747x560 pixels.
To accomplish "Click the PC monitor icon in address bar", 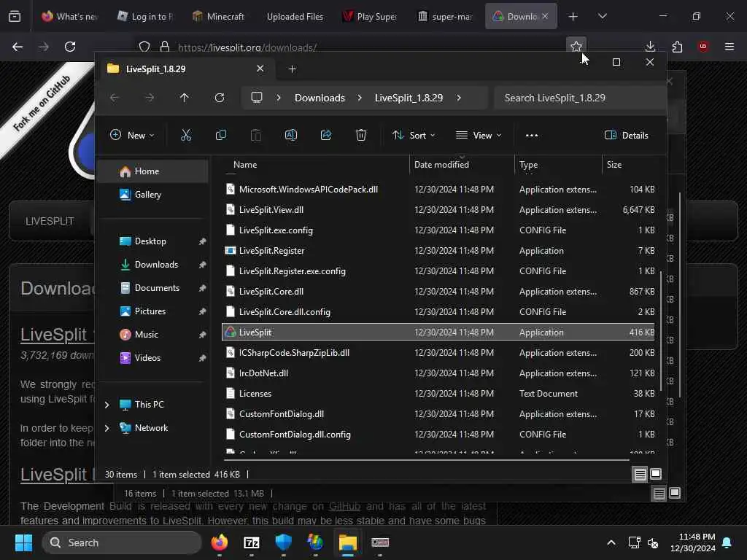I will pos(257,98).
